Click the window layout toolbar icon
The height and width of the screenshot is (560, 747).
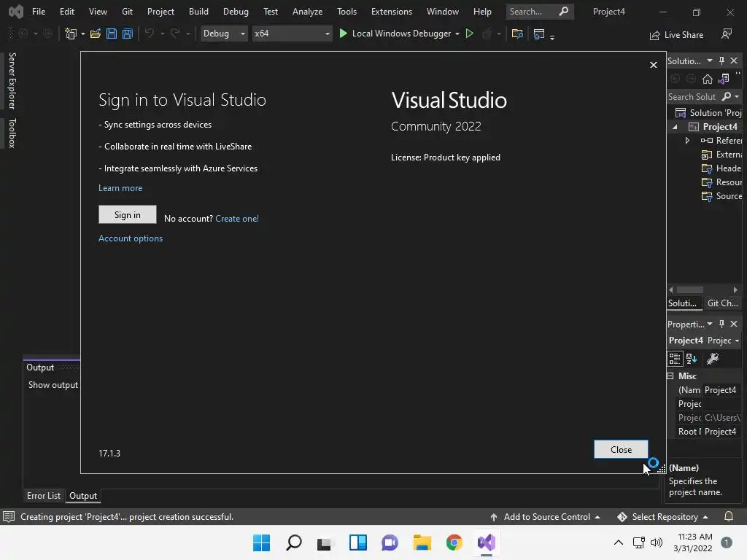539,34
